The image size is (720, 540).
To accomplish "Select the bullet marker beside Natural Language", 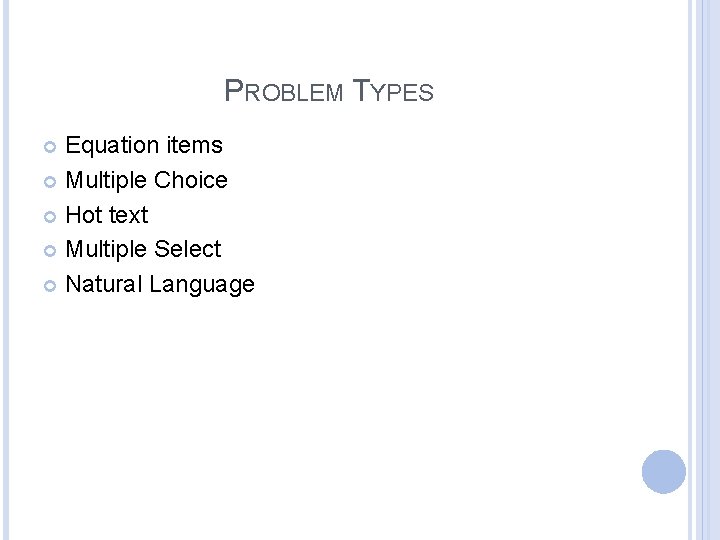I will point(50,286).
